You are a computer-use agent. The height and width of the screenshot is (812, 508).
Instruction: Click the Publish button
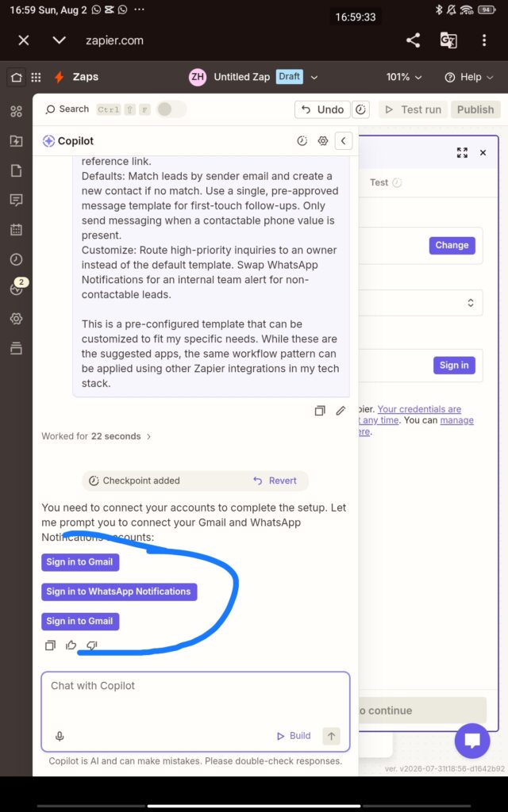pos(475,109)
